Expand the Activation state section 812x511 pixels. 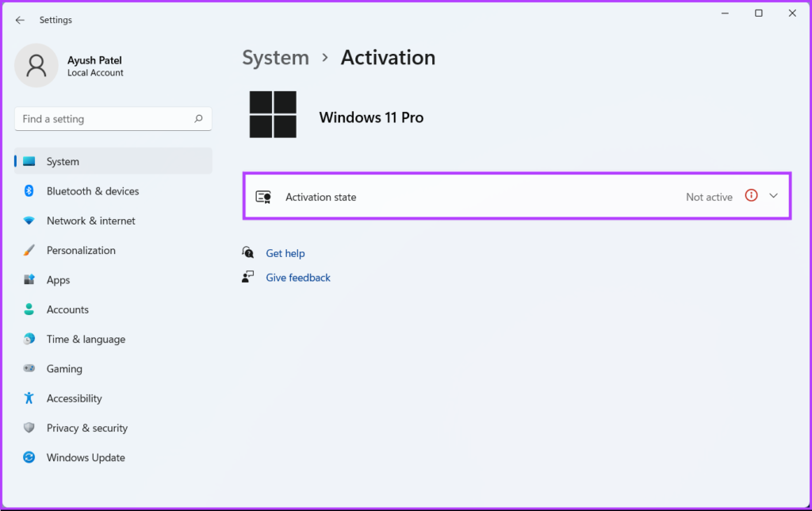coord(772,196)
